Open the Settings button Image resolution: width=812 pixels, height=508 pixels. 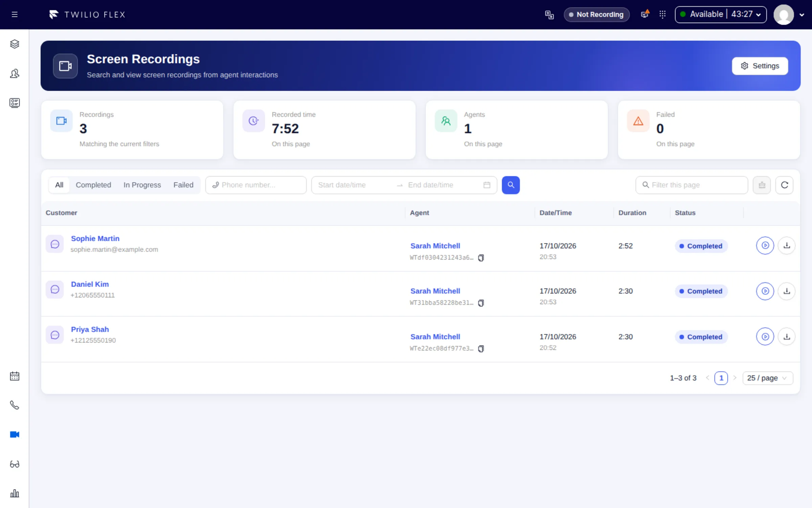pos(760,66)
